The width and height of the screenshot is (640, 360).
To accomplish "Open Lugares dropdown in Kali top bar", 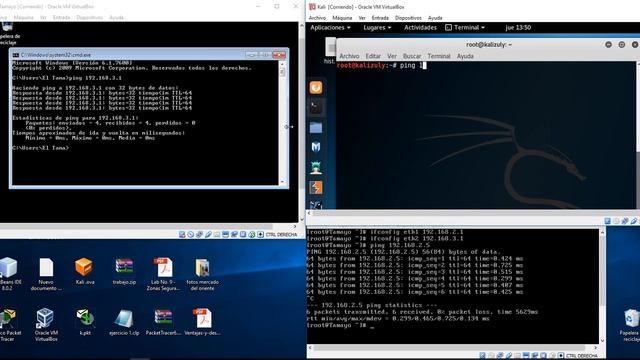I will point(377,27).
